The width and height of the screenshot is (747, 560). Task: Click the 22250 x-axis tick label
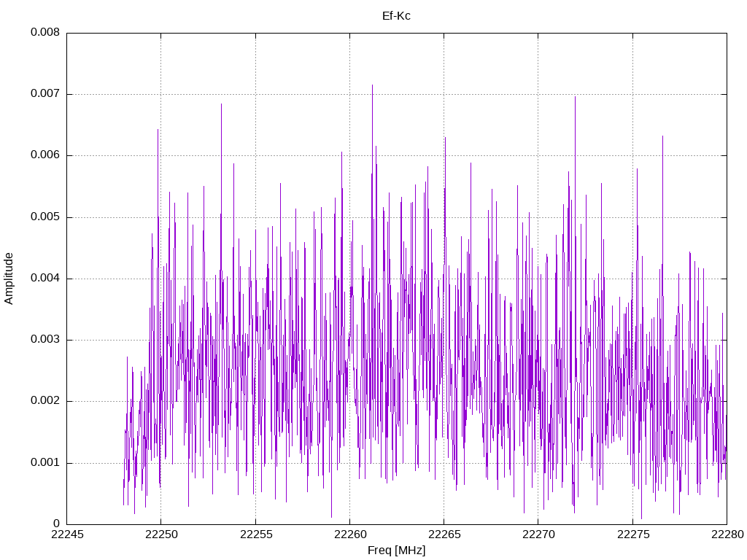point(161,534)
